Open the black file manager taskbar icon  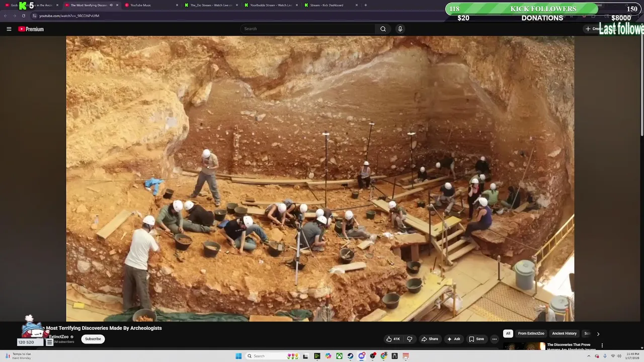305,356
